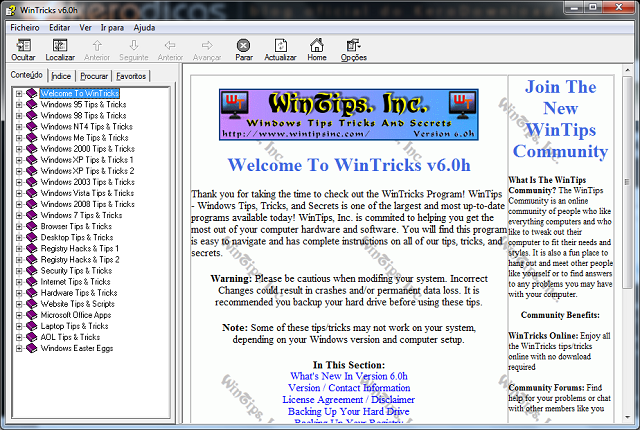Click book icon beside Microsoft Office Apps
The image size is (640, 430).
[x=31, y=315]
